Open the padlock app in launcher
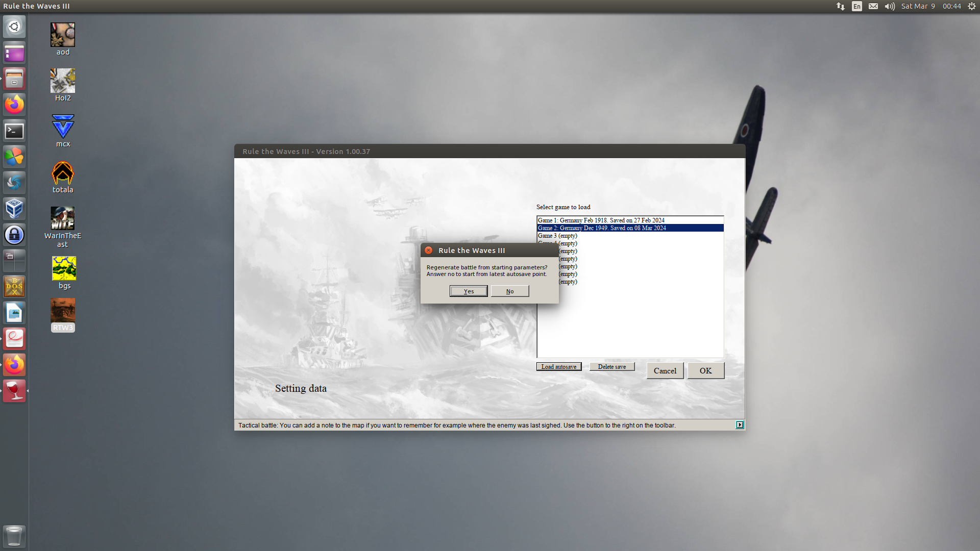Viewport: 980px width, 551px height. [14, 235]
